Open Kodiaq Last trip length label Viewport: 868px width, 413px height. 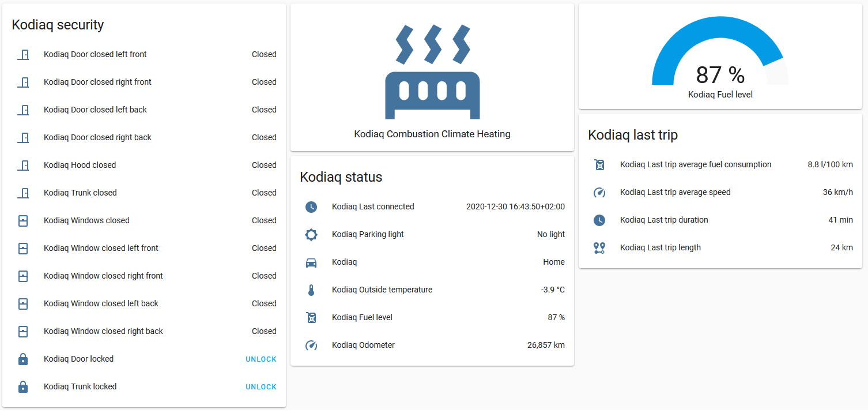661,247
